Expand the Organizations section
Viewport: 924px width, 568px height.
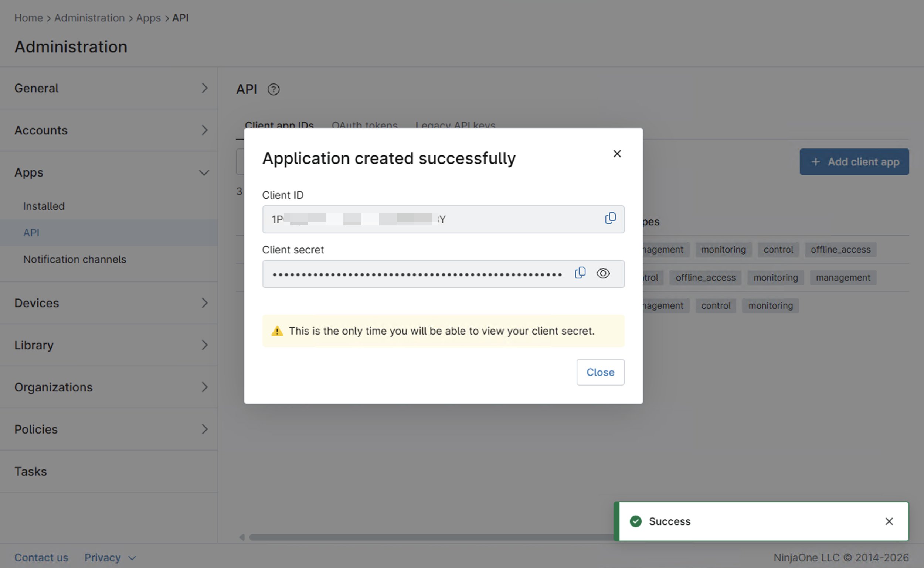click(x=109, y=387)
